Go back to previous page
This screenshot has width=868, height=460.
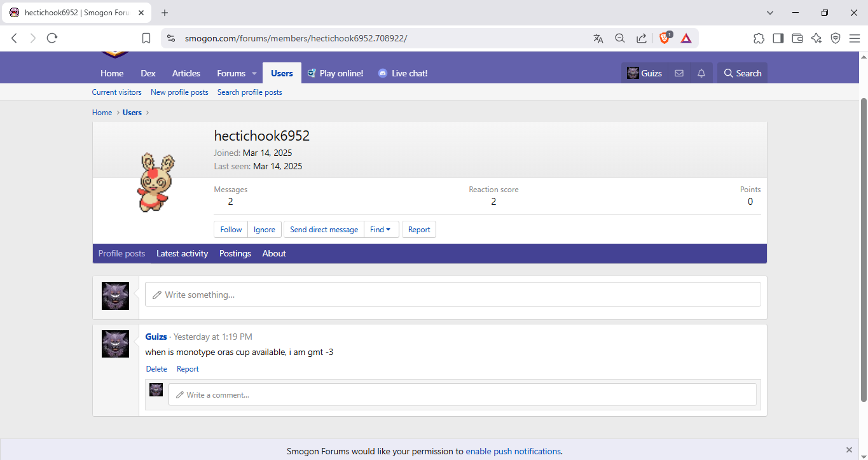click(x=14, y=38)
